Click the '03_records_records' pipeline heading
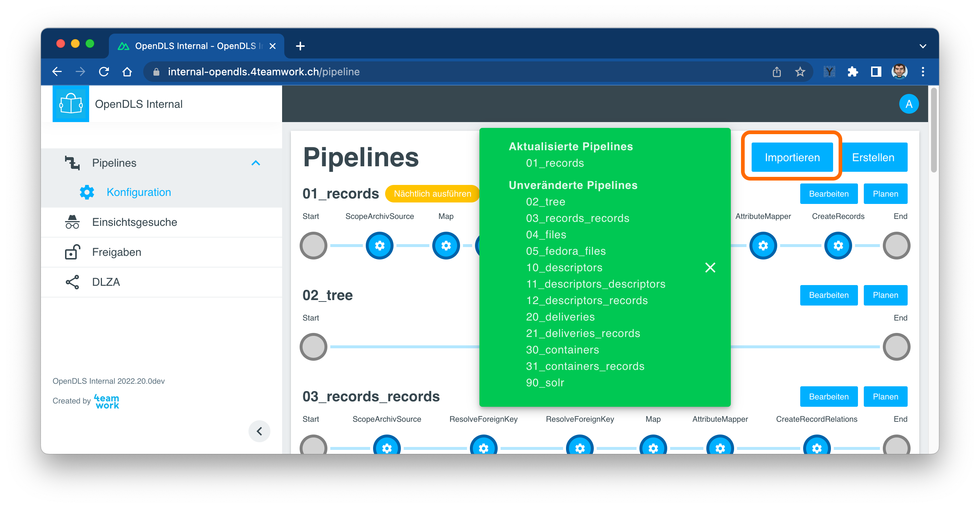 point(371,397)
